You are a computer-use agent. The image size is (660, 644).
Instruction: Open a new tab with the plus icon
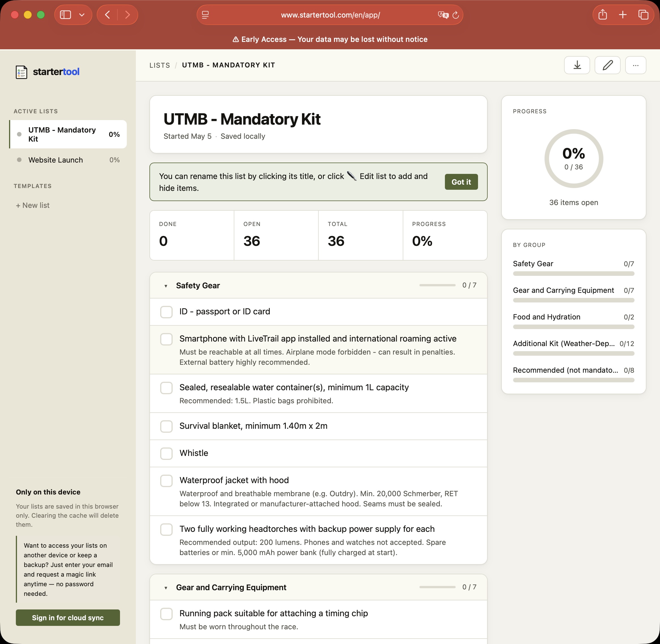click(622, 15)
